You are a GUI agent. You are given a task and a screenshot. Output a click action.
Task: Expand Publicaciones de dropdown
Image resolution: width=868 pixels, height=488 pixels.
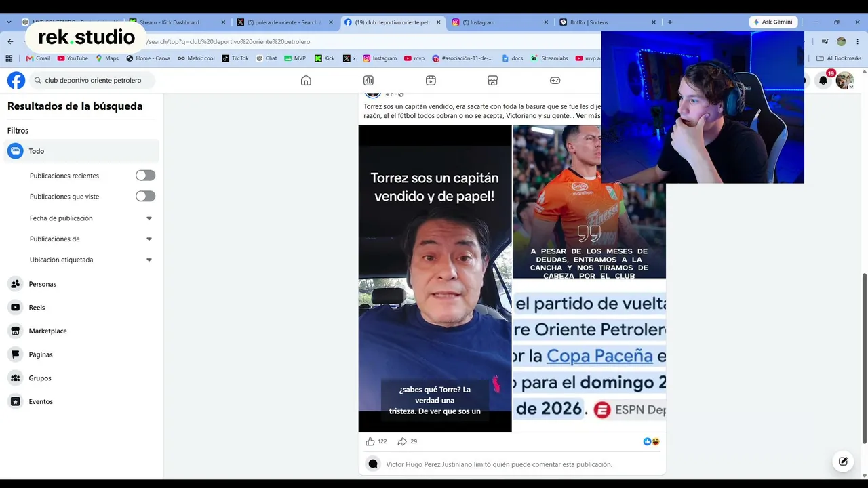(149, 239)
